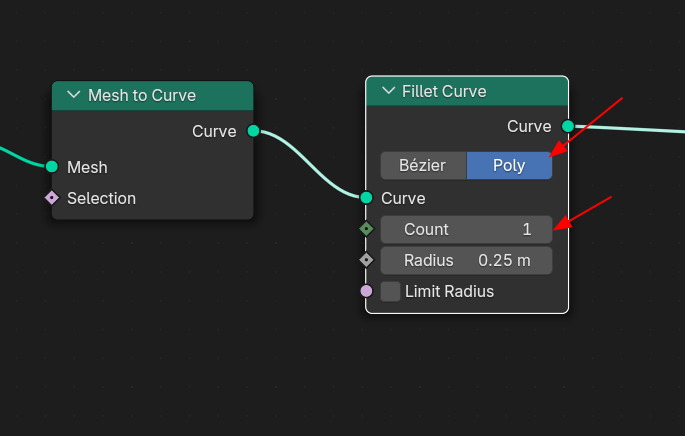Click the Limit Radius boolean socket

(x=367, y=291)
